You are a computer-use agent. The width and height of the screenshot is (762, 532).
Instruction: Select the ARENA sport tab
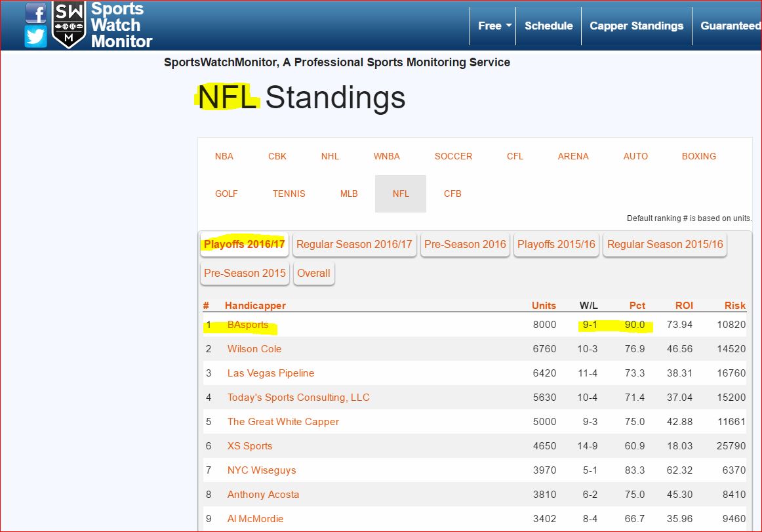pos(573,156)
